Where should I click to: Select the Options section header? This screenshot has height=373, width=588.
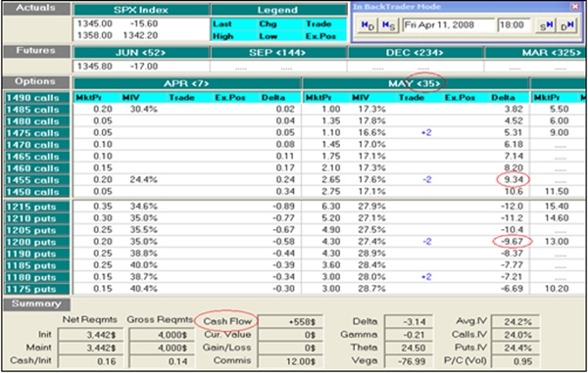(36, 82)
